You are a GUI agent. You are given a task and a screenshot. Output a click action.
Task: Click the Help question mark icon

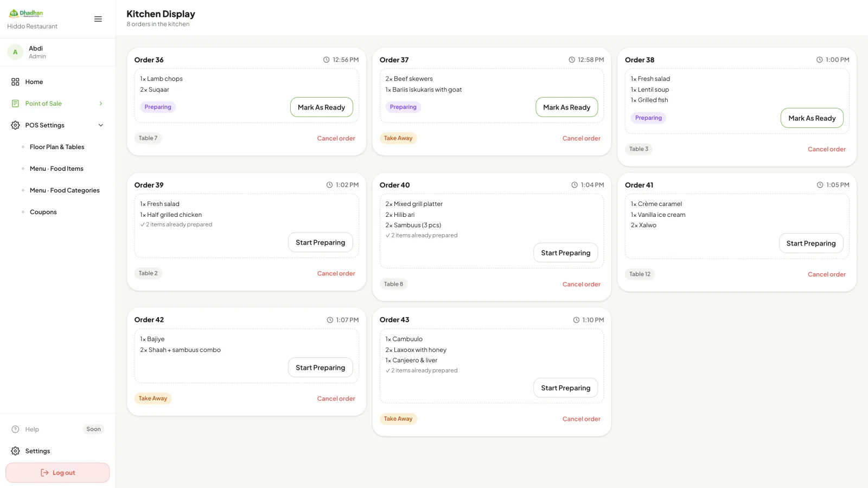(x=15, y=429)
